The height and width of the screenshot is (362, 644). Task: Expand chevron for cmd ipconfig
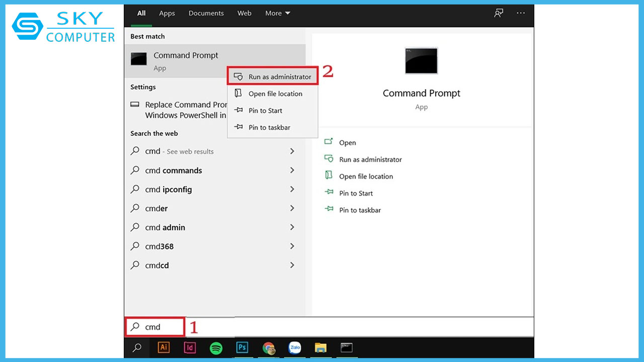point(292,189)
